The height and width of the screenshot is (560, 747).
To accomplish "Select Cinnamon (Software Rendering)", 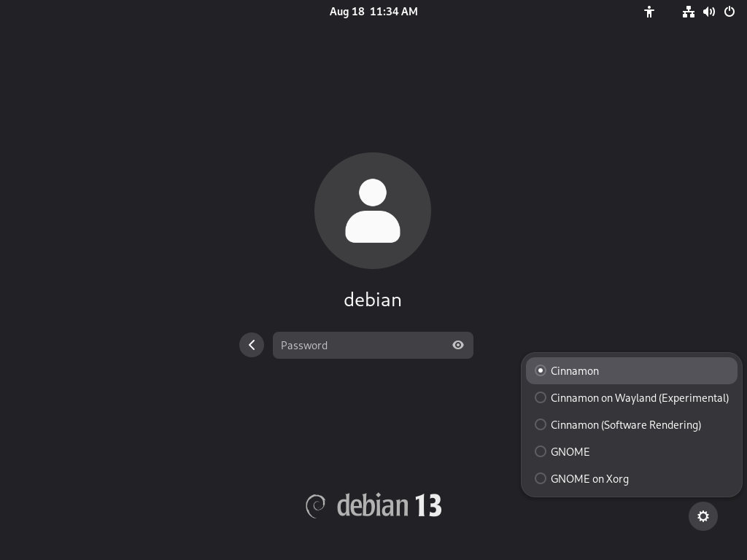I will click(626, 424).
